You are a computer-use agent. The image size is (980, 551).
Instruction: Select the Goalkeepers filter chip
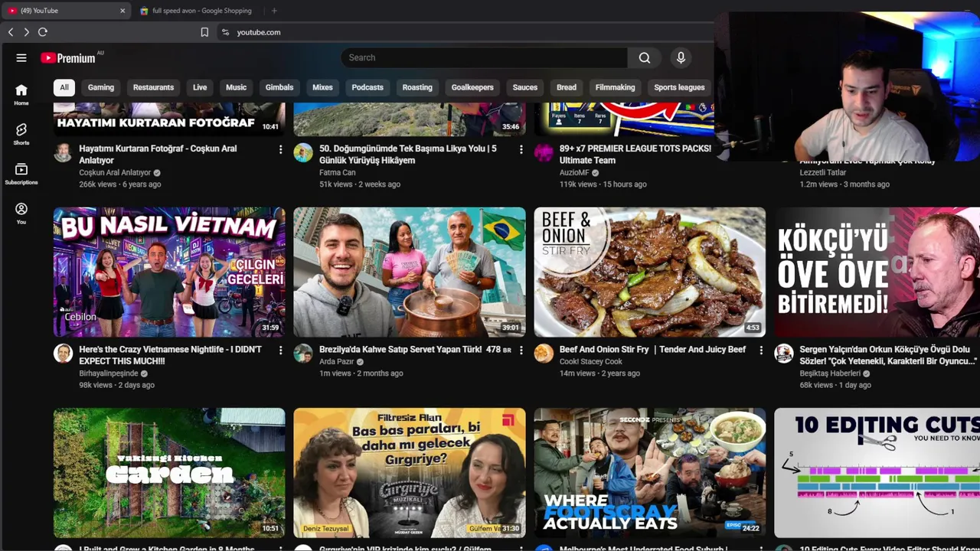(x=472, y=87)
